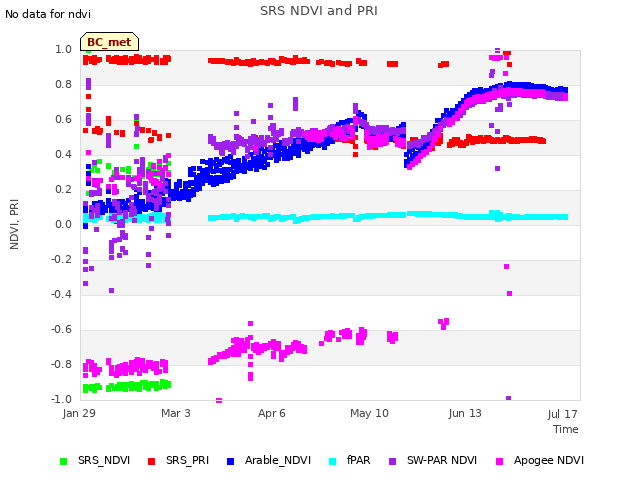Screen dimensions: 640x480
Task: Click the -1.0 y-axis tick label
Action: [61, 399]
